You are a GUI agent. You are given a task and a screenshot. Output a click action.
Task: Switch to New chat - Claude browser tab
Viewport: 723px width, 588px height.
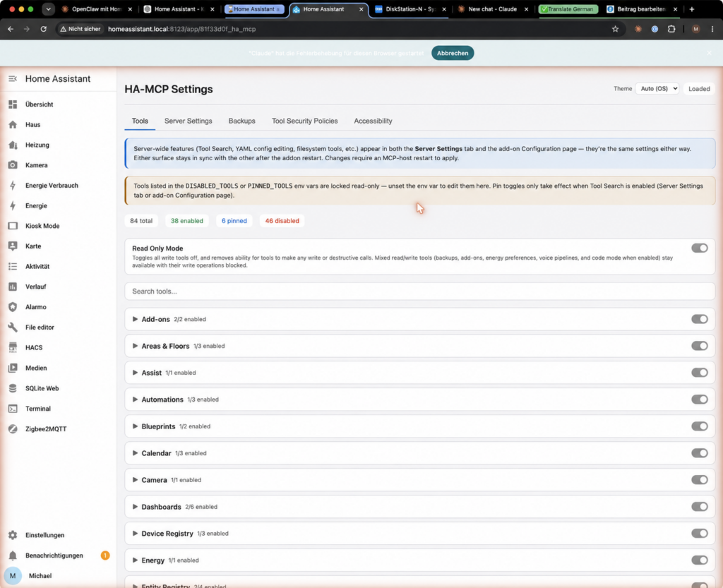(x=492, y=9)
